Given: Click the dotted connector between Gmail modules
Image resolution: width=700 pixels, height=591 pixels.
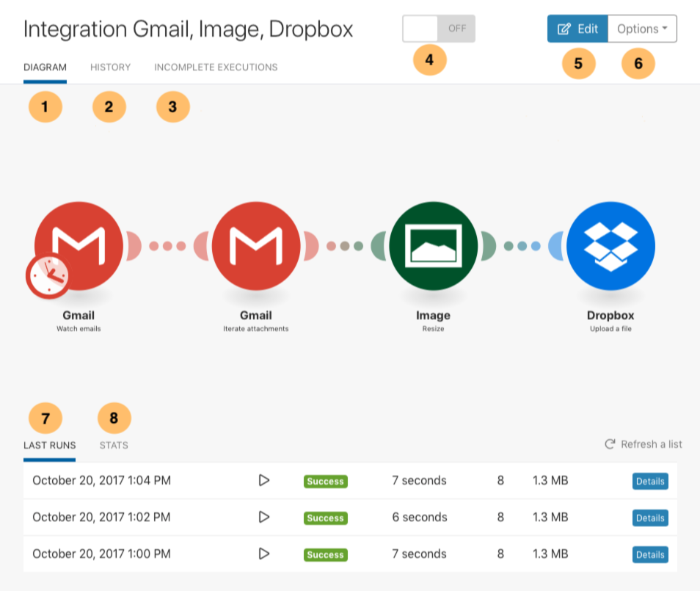Looking at the screenshot, I should click(x=167, y=246).
